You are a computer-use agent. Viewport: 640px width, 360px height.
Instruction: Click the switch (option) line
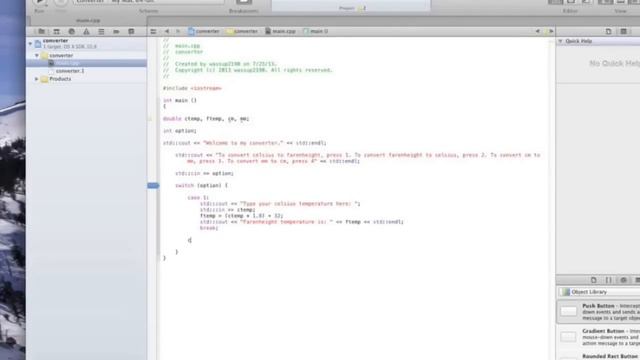[x=202, y=186]
